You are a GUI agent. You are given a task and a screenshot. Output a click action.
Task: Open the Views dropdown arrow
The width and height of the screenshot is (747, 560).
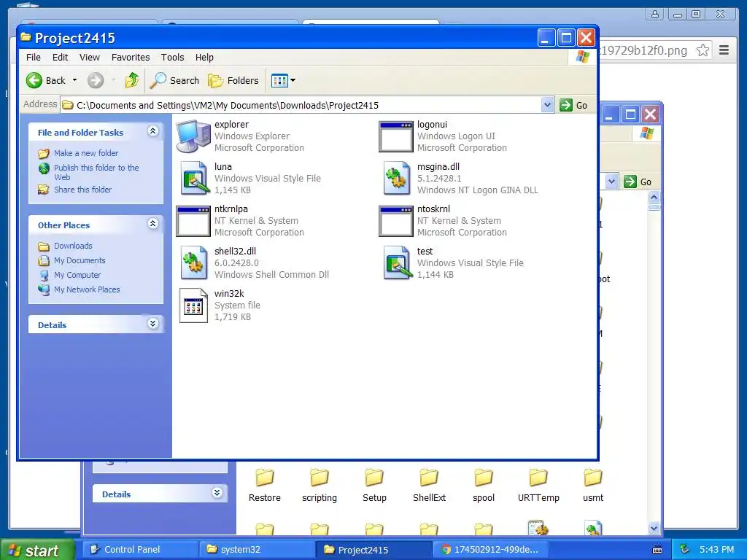pos(293,80)
